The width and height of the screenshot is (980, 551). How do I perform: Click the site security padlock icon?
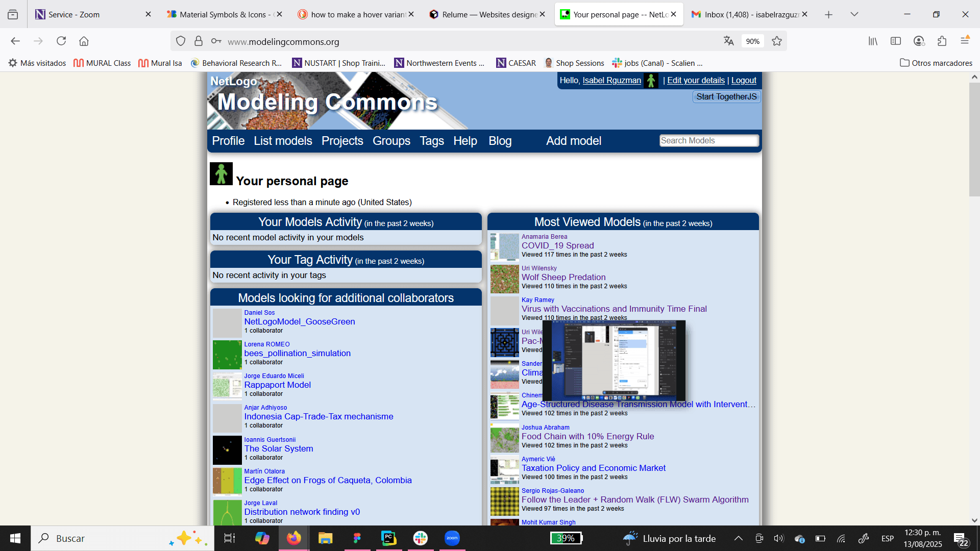coord(199,41)
